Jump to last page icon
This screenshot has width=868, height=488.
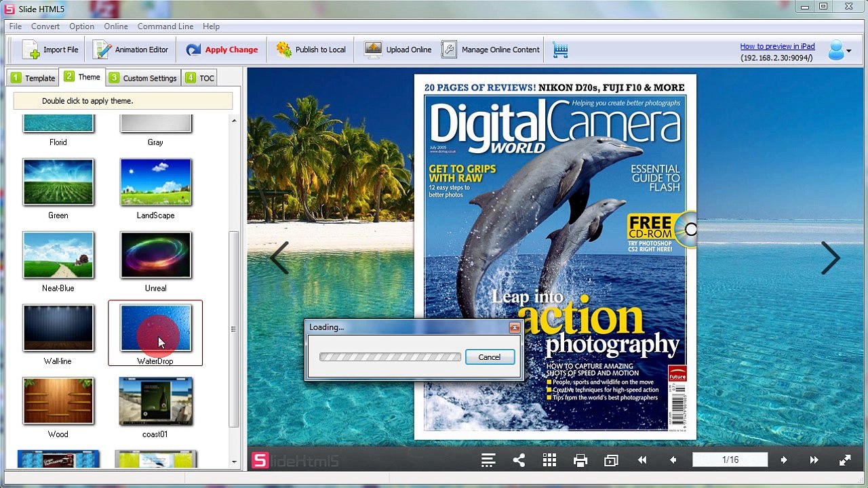pyautogui.click(x=814, y=460)
